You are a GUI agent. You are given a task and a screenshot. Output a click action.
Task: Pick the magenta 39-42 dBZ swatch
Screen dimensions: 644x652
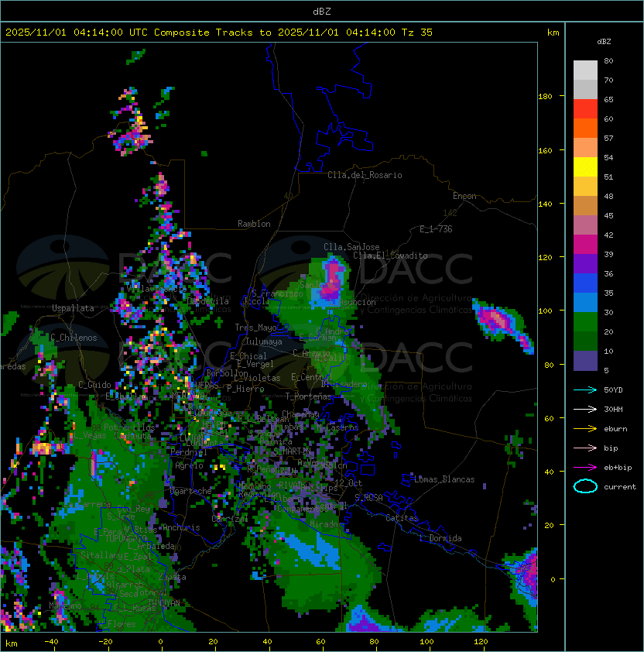click(x=585, y=245)
